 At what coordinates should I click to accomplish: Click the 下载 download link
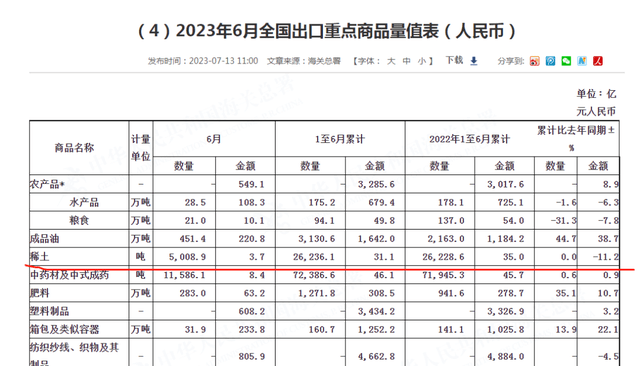454,60
